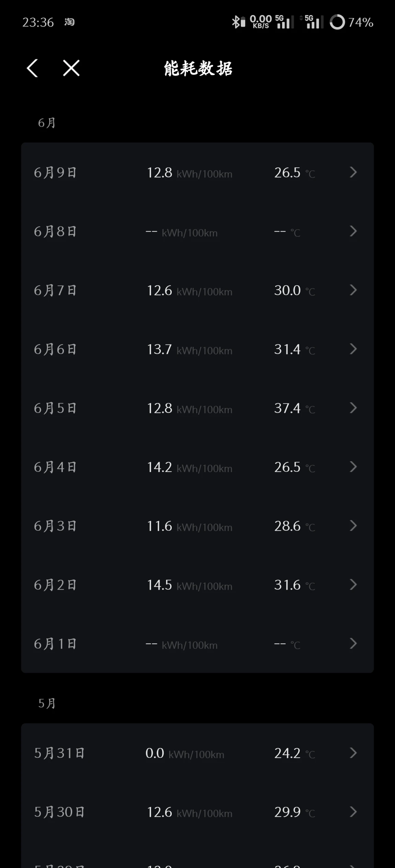
Task: Open the 5月31日 chevron icon
Action: tap(353, 753)
